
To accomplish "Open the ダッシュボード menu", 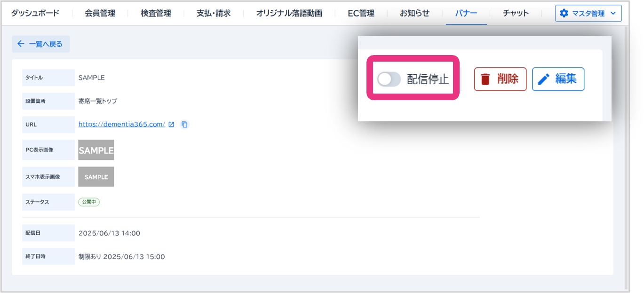I will pyautogui.click(x=35, y=13).
